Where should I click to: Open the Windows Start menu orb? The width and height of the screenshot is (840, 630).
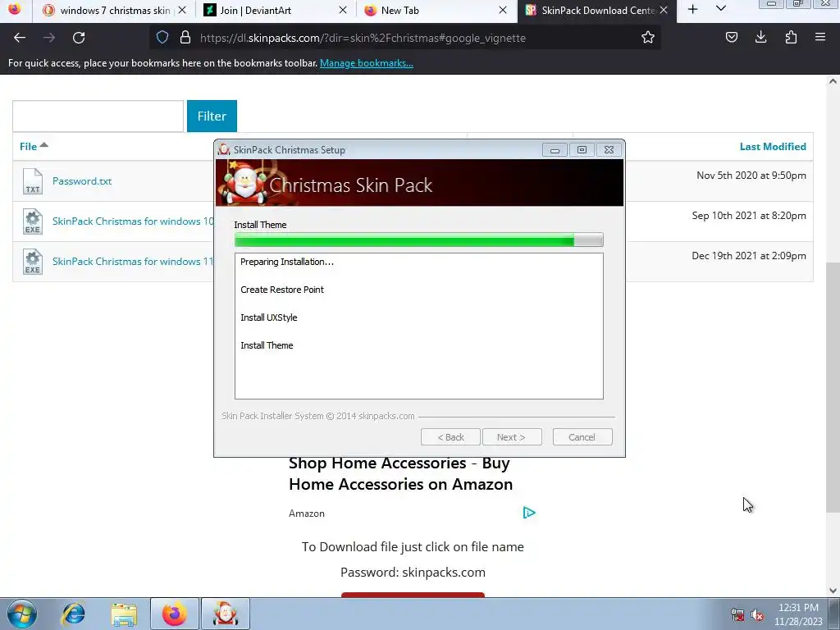click(22, 614)
